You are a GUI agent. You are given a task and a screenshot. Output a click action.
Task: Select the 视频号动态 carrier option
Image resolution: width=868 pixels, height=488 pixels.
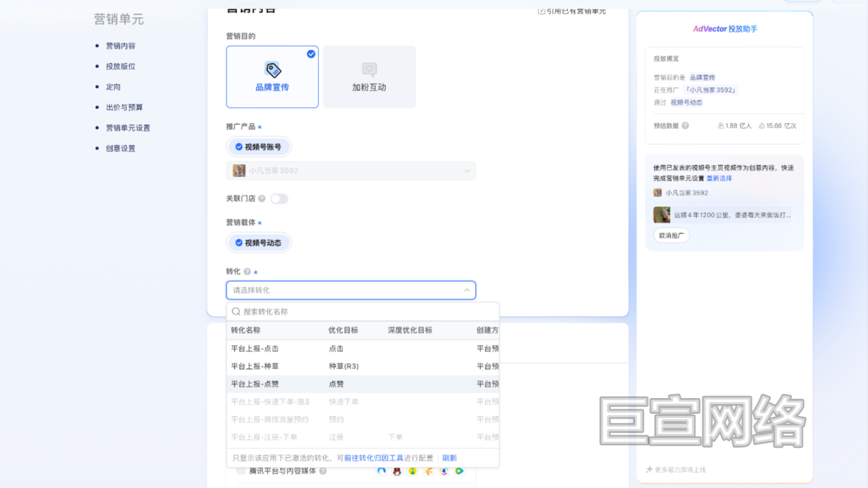[258, 243]
